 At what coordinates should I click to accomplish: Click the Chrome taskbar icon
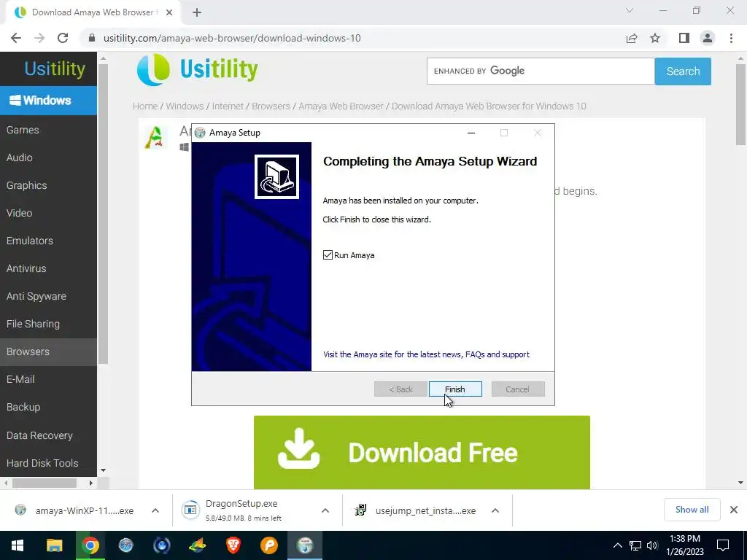pyautogui.click(x=90, y=545)
